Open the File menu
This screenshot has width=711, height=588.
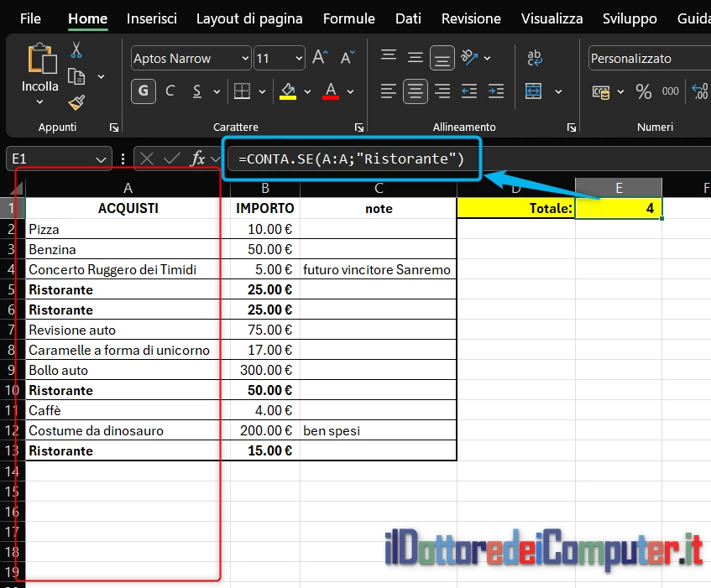tap(30, 18)
